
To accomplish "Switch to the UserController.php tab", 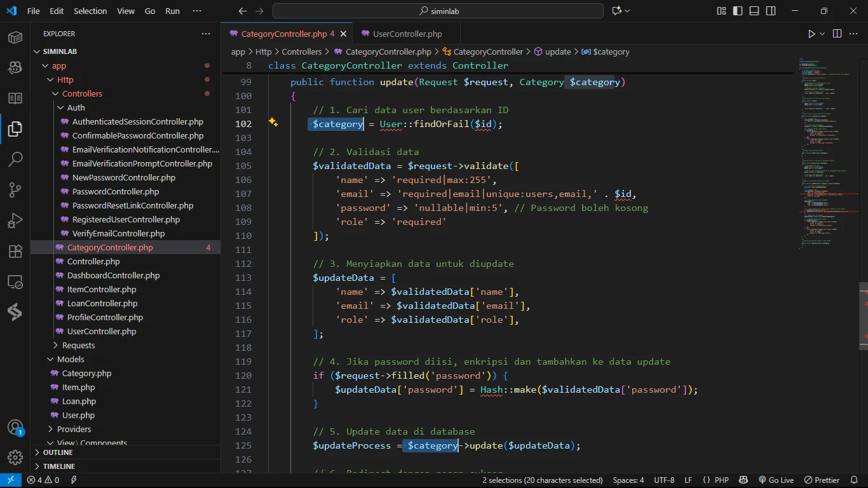I will click(x=407, y=34).
